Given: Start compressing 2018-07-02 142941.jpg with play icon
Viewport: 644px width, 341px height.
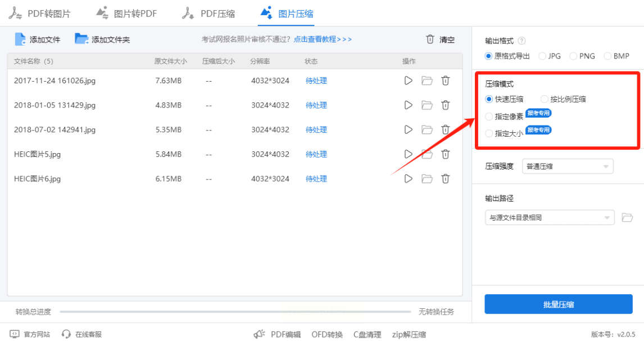Looking at the screenshot, I should tap(408, 129).
